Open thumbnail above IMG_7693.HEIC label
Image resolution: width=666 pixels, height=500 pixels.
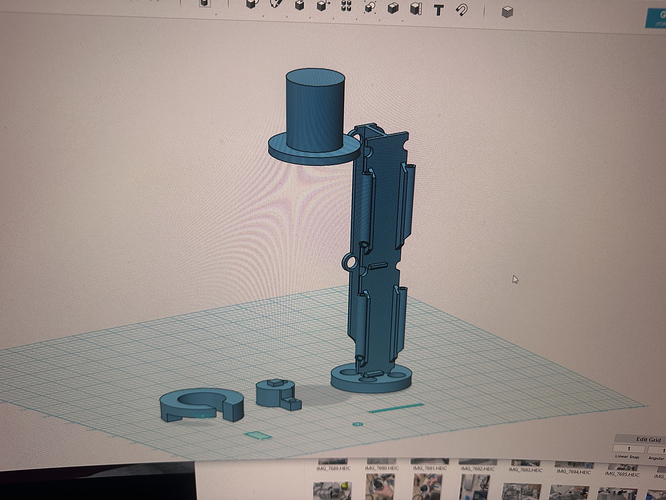[x=525, y=463]
